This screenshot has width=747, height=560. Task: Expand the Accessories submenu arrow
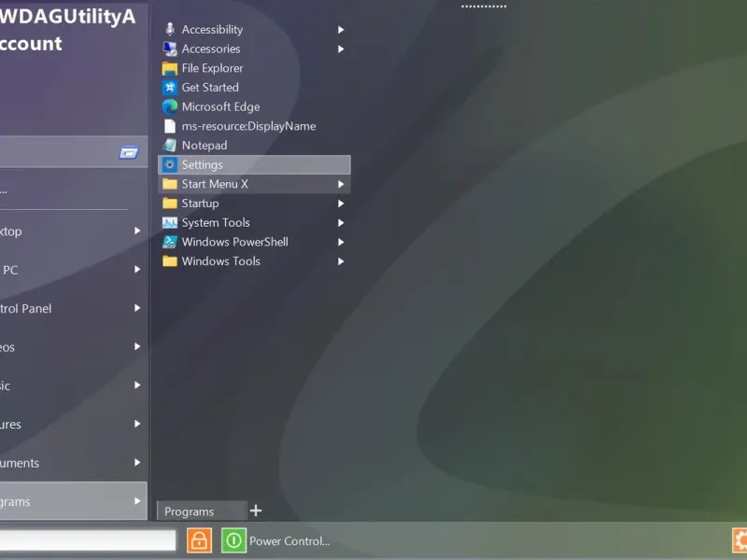click(341, 49)
